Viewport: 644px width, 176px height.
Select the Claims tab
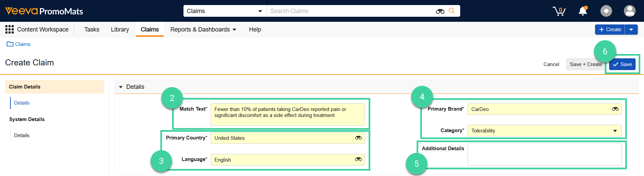tap(150, 30)
